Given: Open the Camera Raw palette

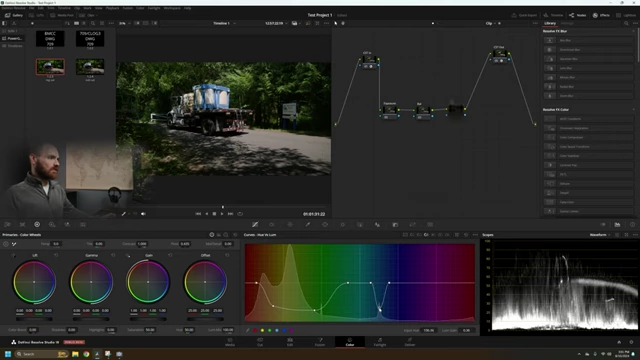Looking at the screenshot, I should 7,224.
